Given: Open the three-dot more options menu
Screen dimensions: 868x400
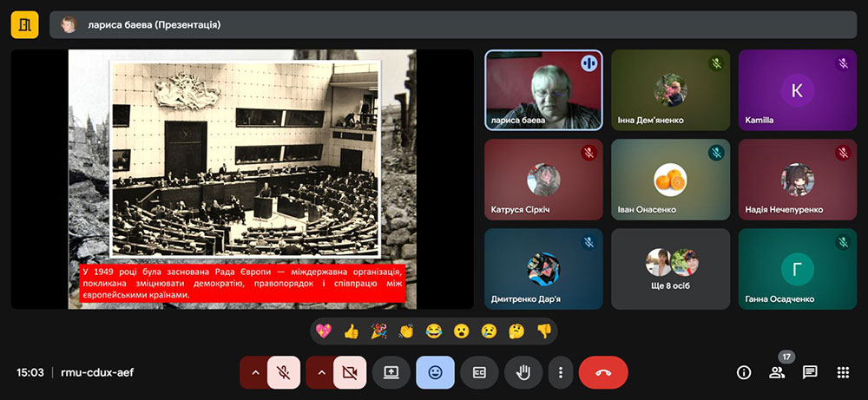Looking at the screenshot, I should pyautogui.click(x=561, y=372).
